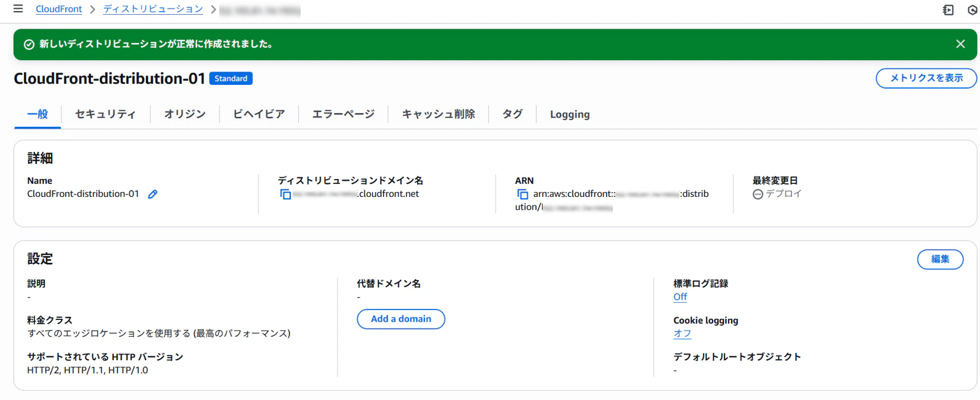Click the 設定 section heading
This screenshot has height=400, width=980.
tap(40, 258)
